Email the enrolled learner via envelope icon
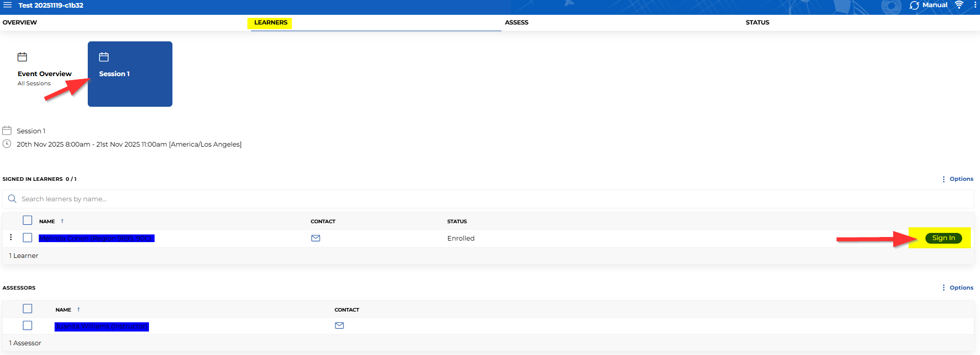 tap(316, 238)
